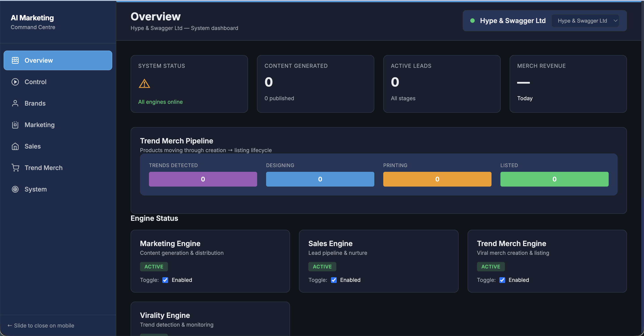This screenshot has width=644, height=336.
Task: Click the Trend Merch cart icon
Action: click(15, 168)
